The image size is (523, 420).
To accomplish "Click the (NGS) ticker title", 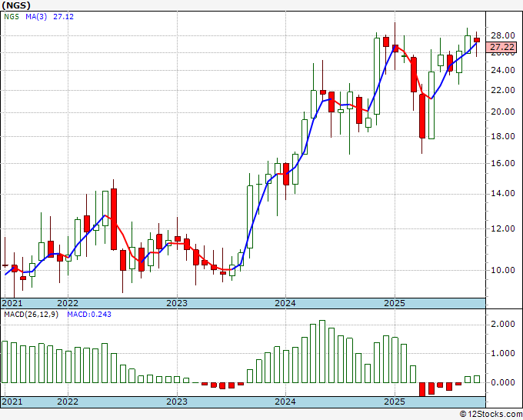I will pyautogui.click(x=17, y=5).
